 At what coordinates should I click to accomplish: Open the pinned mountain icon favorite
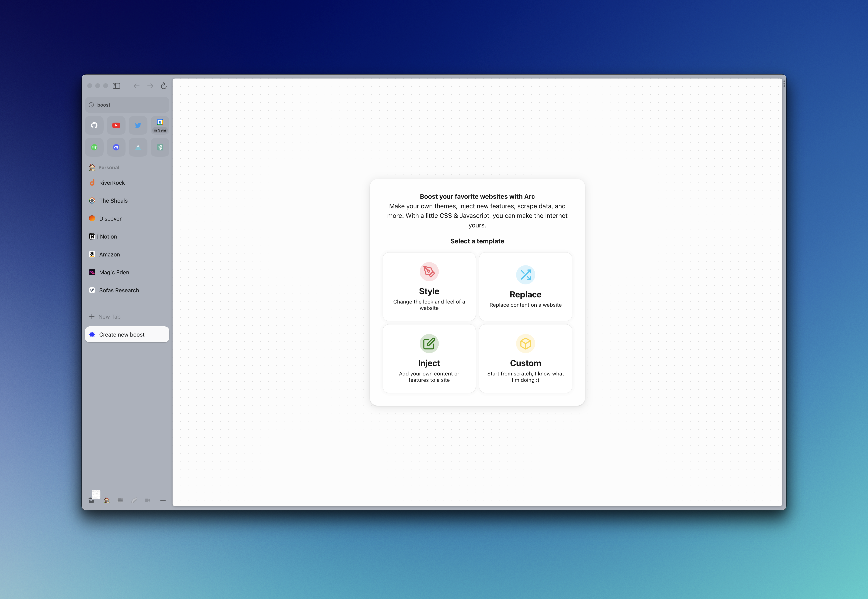click(x=138, y=147)
